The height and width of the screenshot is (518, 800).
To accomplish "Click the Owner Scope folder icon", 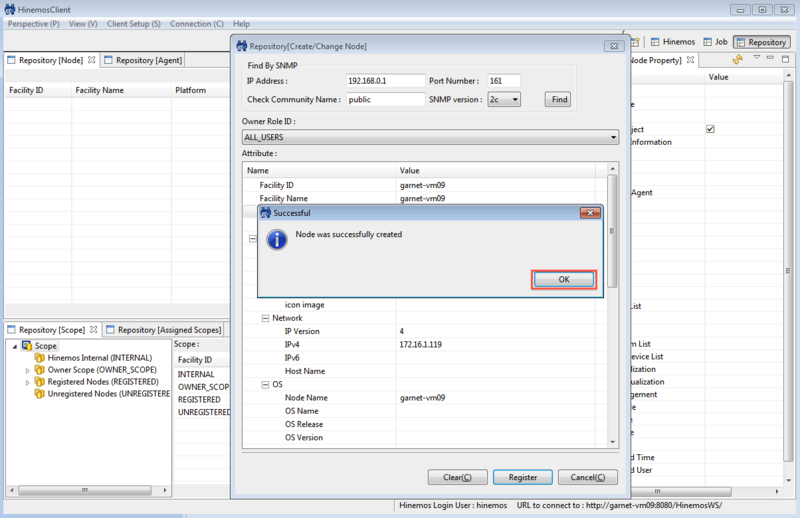I will click(39, 369).
